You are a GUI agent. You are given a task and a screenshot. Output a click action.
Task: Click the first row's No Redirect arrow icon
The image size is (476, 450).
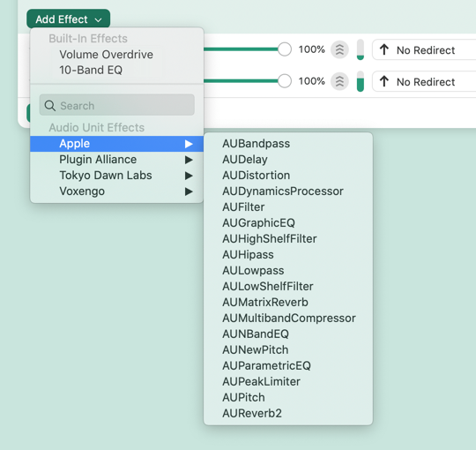[384, 49]
